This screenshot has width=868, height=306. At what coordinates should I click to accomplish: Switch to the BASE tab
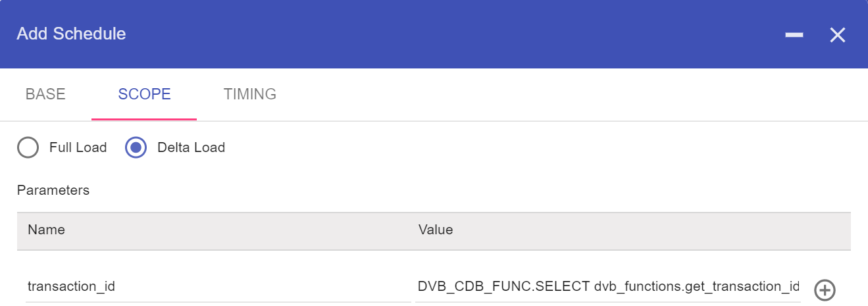[45, 94]
